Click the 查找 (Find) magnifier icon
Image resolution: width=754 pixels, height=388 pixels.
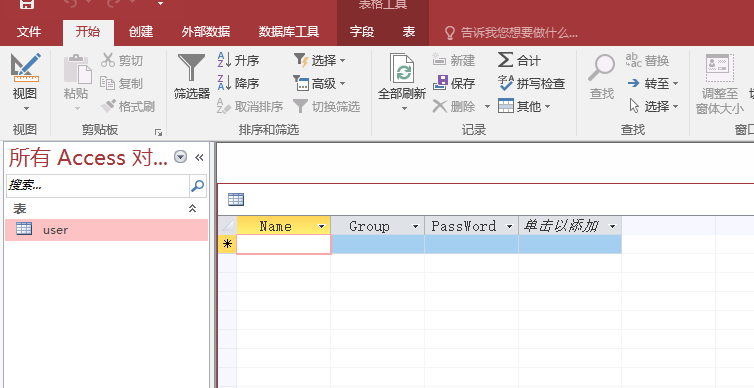point(602,68)
